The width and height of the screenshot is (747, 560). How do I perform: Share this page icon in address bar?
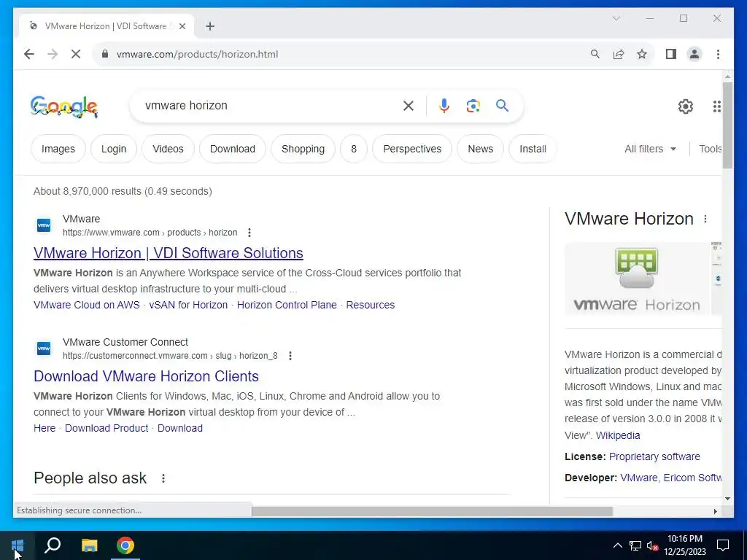pos(619,54)
